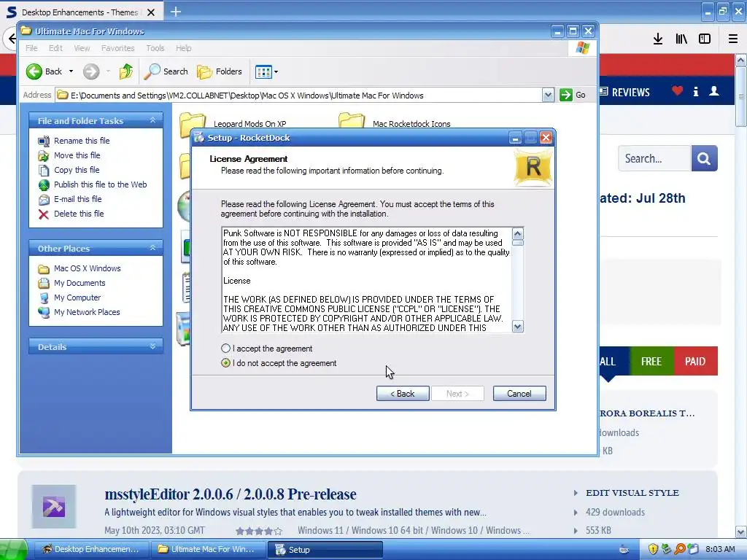Click 'E-mail this file' task
The height and width of the screenshot is (560, 747).
77,199
